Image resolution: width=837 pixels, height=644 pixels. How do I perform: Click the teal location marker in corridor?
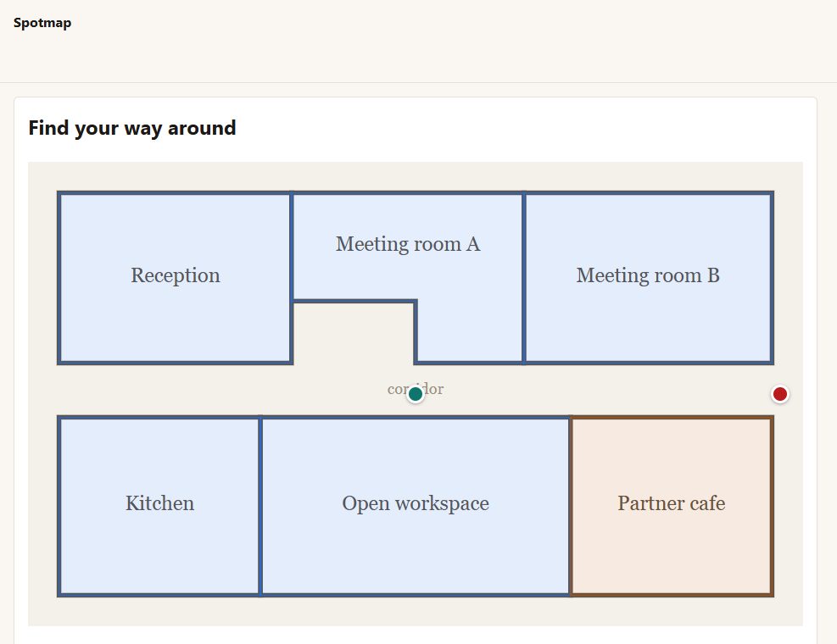coord(416,394)
